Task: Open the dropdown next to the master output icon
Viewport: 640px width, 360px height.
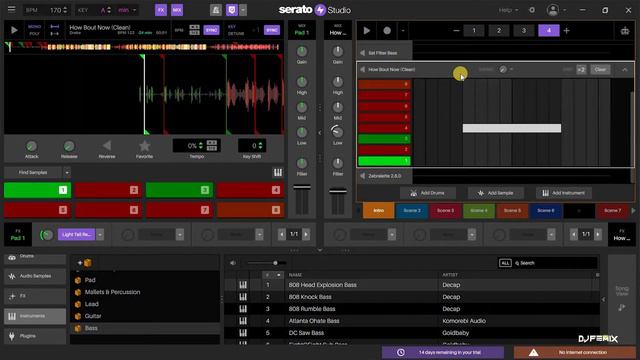Action: [x=243, y=10]
